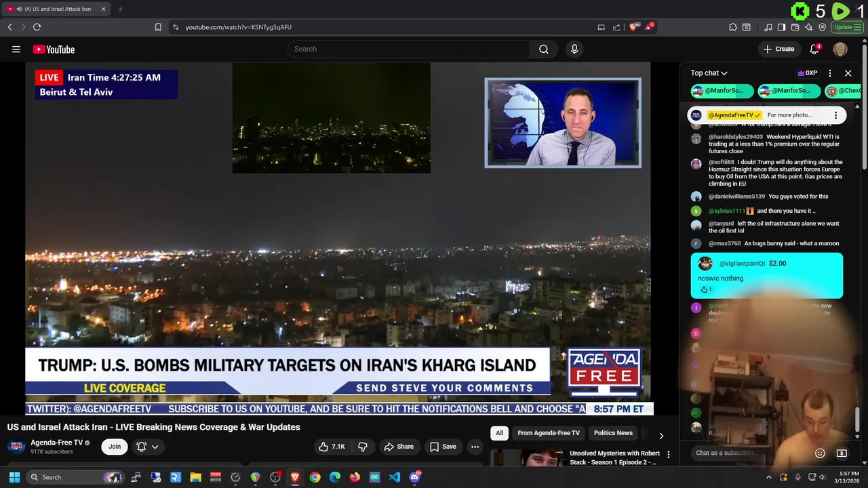This screenshot has height=488, width=868.
Task: Click the YouTube search input field
Action: coord(410,49)
